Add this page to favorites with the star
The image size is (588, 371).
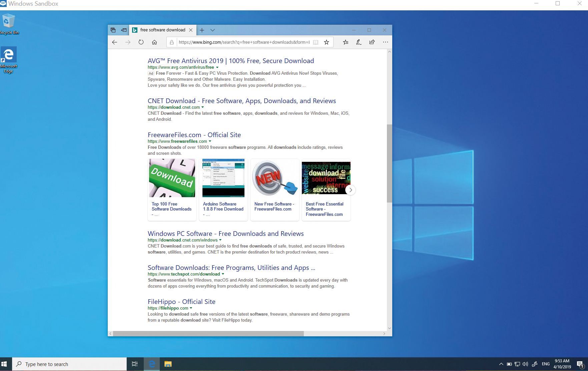point(327,42)
